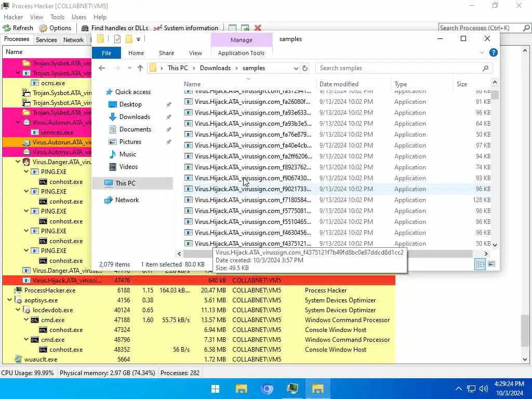532x399 pixels.
Task: Collapse the locdevdob.exe process tree
Action: point(18,310)
